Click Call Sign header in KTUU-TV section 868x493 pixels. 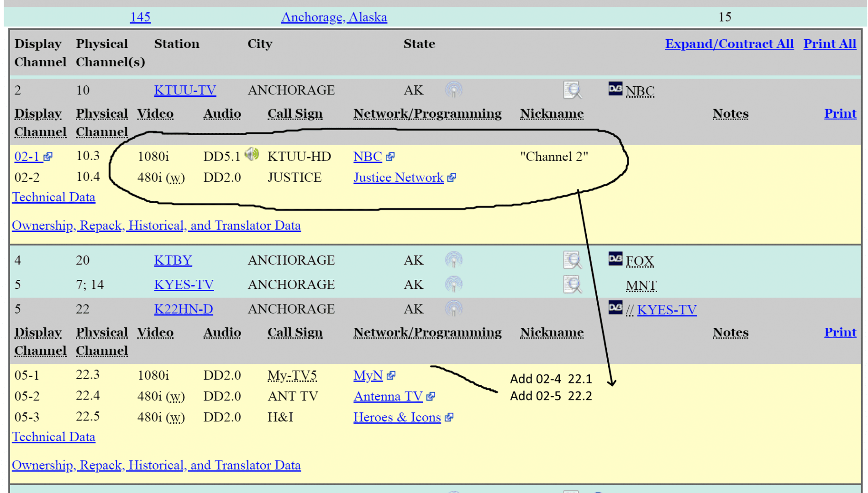pyautogui.click(x=295, y=113)
